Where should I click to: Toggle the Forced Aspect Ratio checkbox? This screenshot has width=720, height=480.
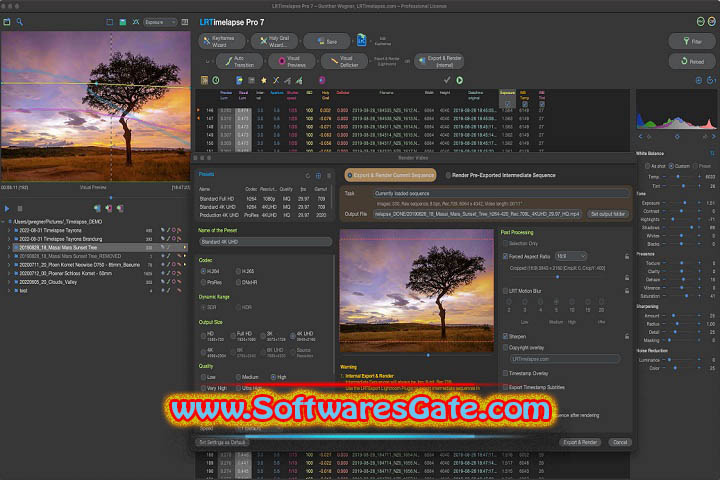click(x=506, y=256)
